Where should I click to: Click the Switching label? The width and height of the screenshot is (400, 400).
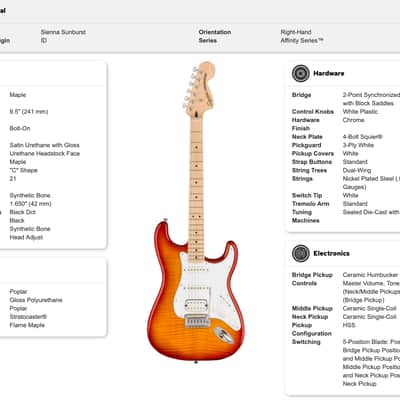tap(306, 342)
